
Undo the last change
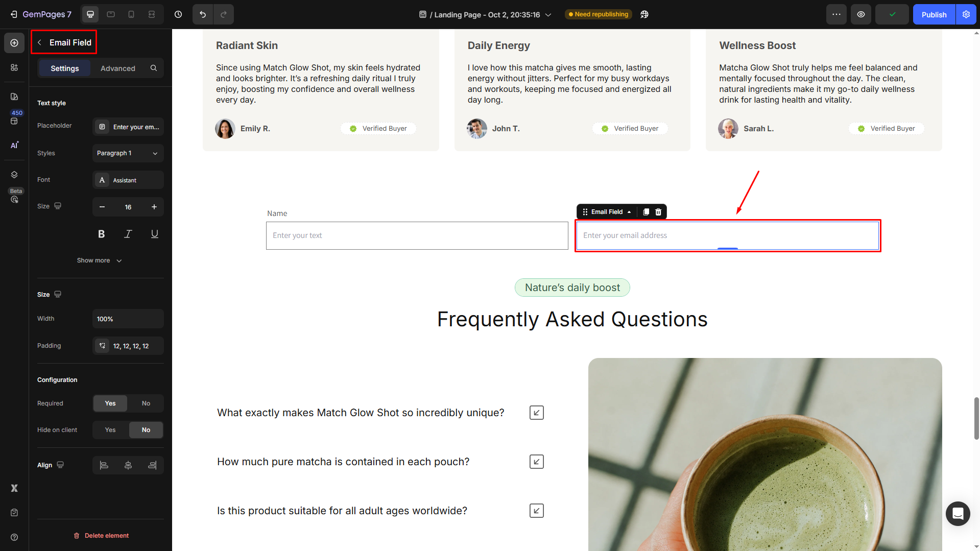click(x=203, y=14)
